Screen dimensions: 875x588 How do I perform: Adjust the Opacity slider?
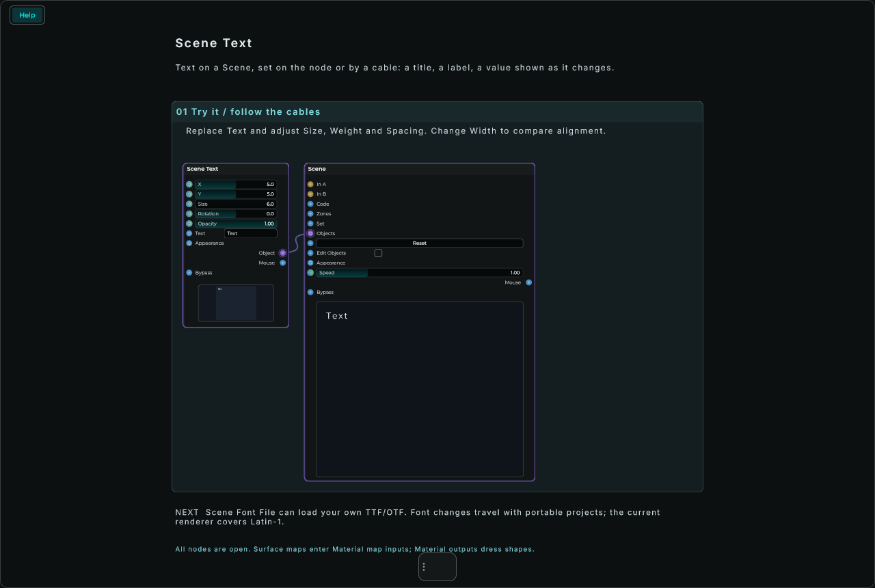pos(236,224)
